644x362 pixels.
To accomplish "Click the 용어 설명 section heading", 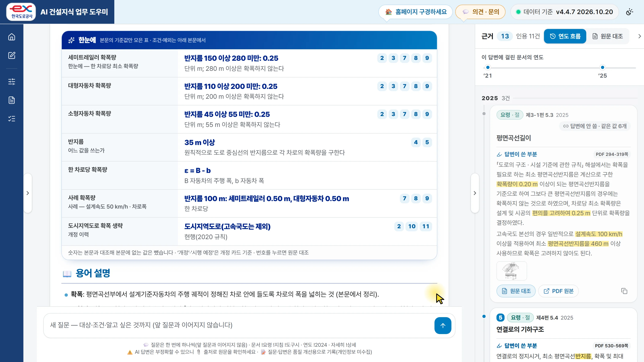I will tap(93, 273).
